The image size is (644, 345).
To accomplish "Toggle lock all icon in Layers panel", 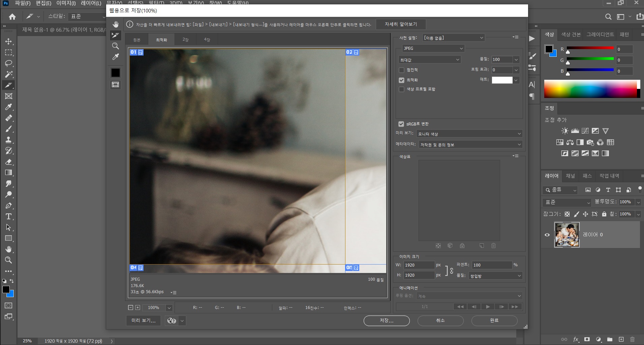I will (604, 214).
